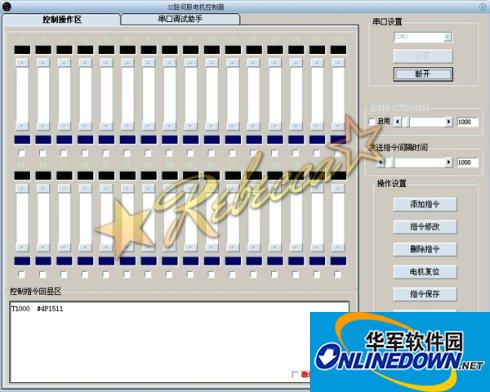Click down arrow of channel 17 slider
This screenshot has width=490, height=392.
click(x=22, y=247)
